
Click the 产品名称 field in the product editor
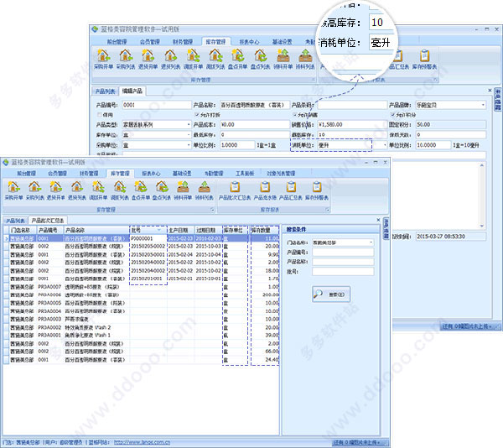point(255,105)
